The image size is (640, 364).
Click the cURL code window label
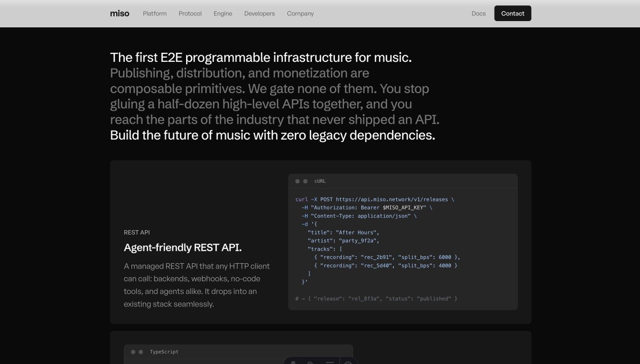(x=320, y=181)
